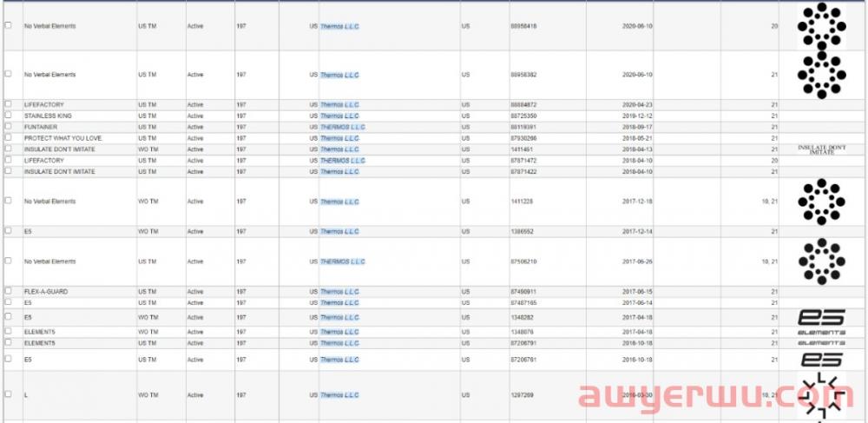Click the STAINLESS KING trademark name cell
The height and width of the screenshot is (423, 868).
(48, 116)
